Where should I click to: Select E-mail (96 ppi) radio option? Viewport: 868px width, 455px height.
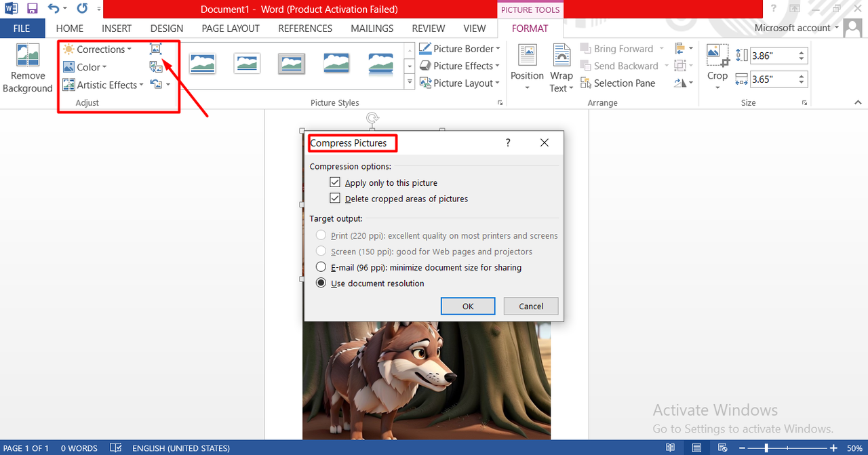point(321,267)
